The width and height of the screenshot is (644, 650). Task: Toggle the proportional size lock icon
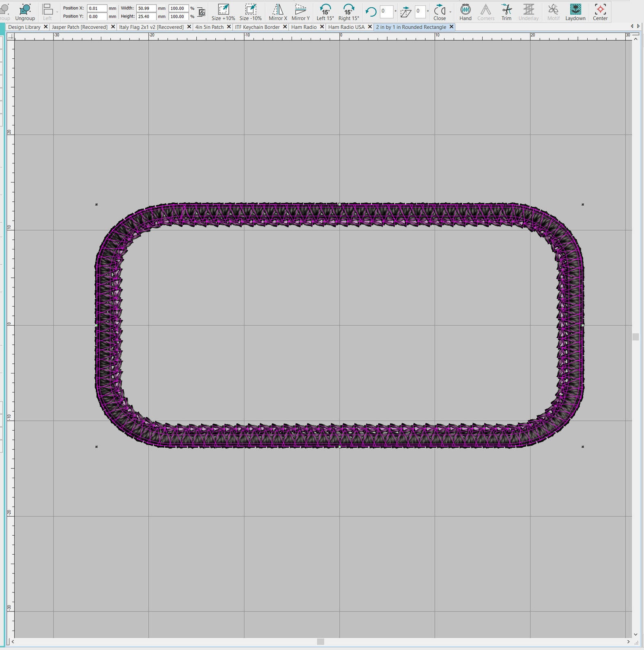click(x=201, y=12)
